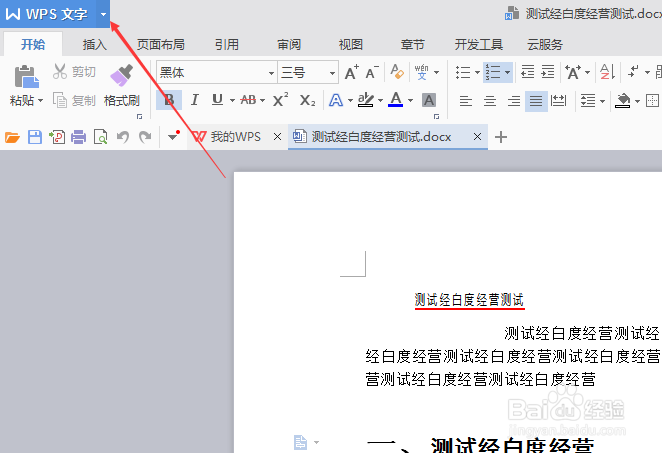The width and height of the screenshot is (662, 453).
Task: Apply the blue font color A
Action: pos(396,100)
